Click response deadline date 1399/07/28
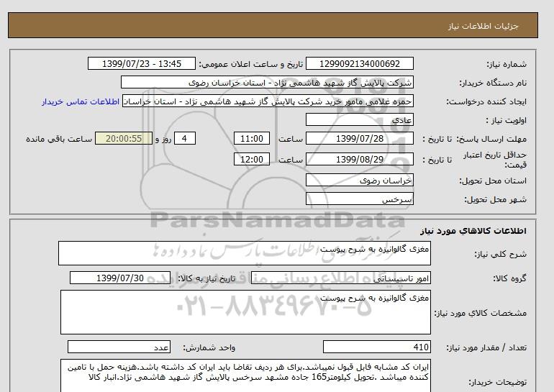The width and height of the screenshot is (554, 392). [359, 138]
